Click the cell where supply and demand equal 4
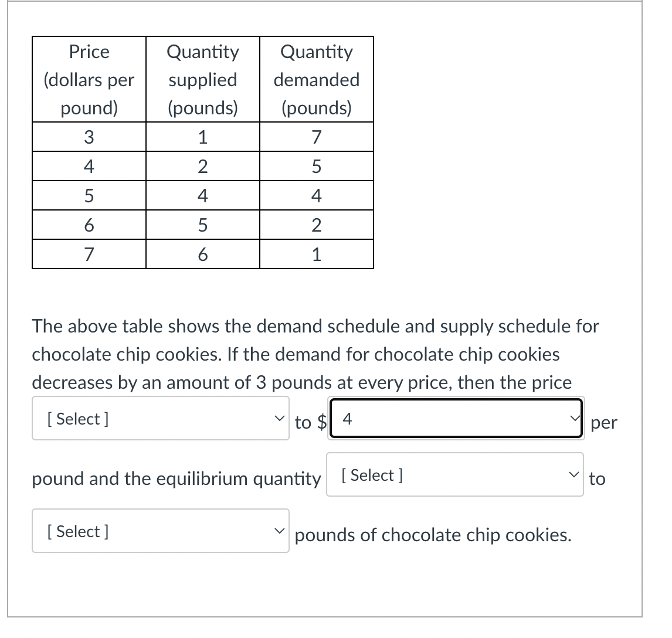The image size is (672, 638). (317, 195)
